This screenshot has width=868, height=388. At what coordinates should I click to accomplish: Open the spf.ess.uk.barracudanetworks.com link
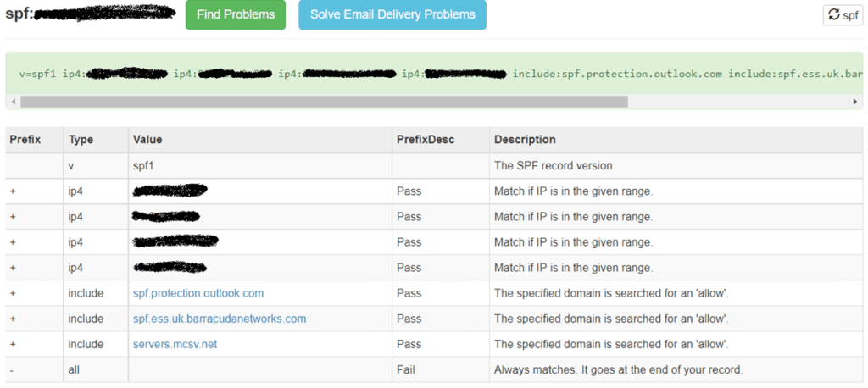click(220, 319)
